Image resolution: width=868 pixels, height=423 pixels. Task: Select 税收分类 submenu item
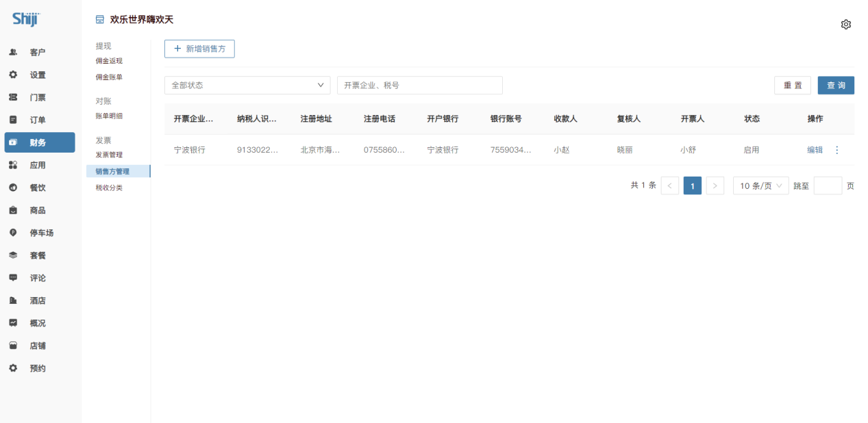tap(109, 188)
